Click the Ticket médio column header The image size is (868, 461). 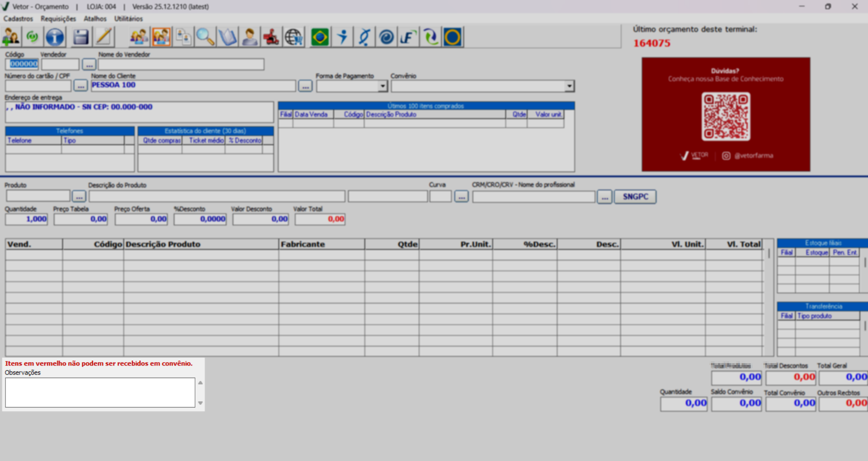[204, 140]
